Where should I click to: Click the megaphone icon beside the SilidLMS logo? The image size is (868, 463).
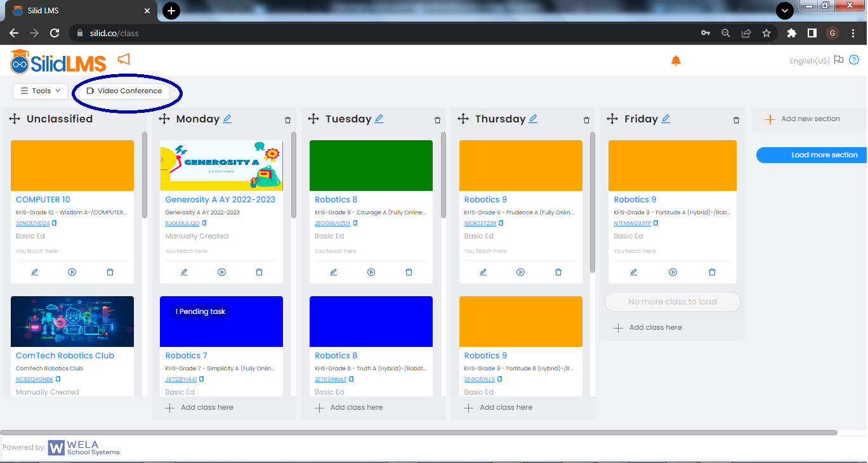[x=124, y=58]
